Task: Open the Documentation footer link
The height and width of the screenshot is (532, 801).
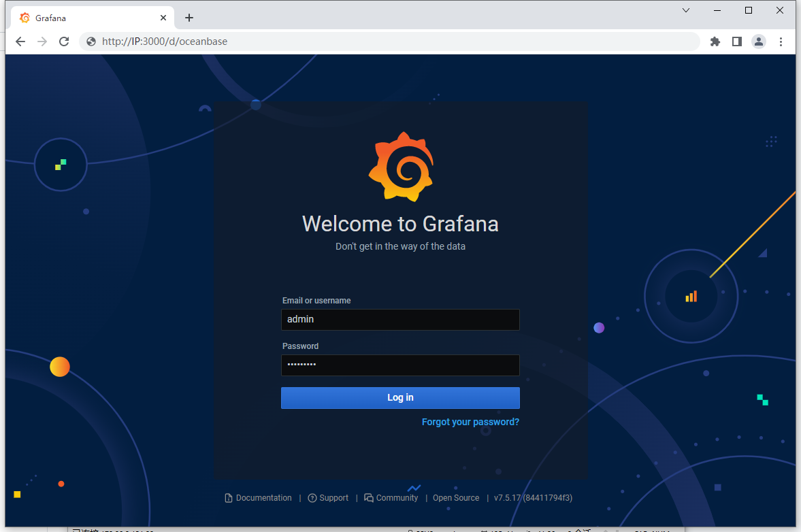Action: tap(259, 498)
